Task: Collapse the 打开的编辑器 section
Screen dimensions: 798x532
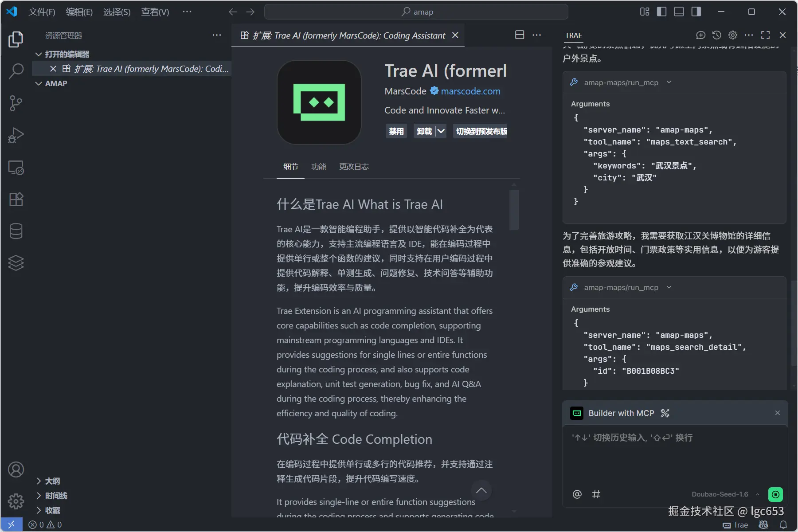Action: [x=39, y=54]
